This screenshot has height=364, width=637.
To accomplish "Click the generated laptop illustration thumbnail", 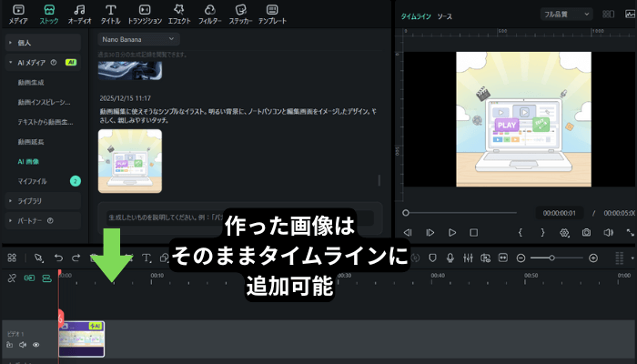I will click(130, 161).
